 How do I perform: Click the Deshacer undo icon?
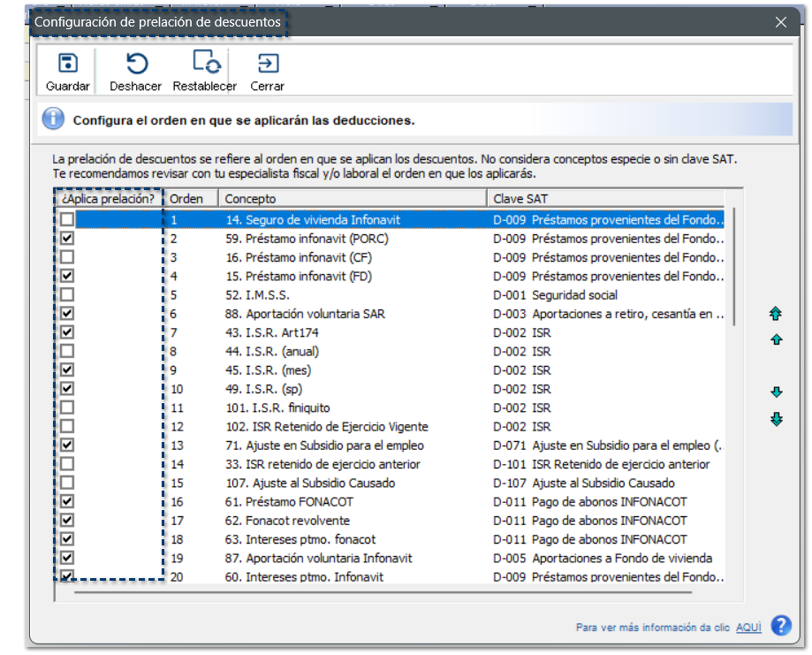pos(136,64)
